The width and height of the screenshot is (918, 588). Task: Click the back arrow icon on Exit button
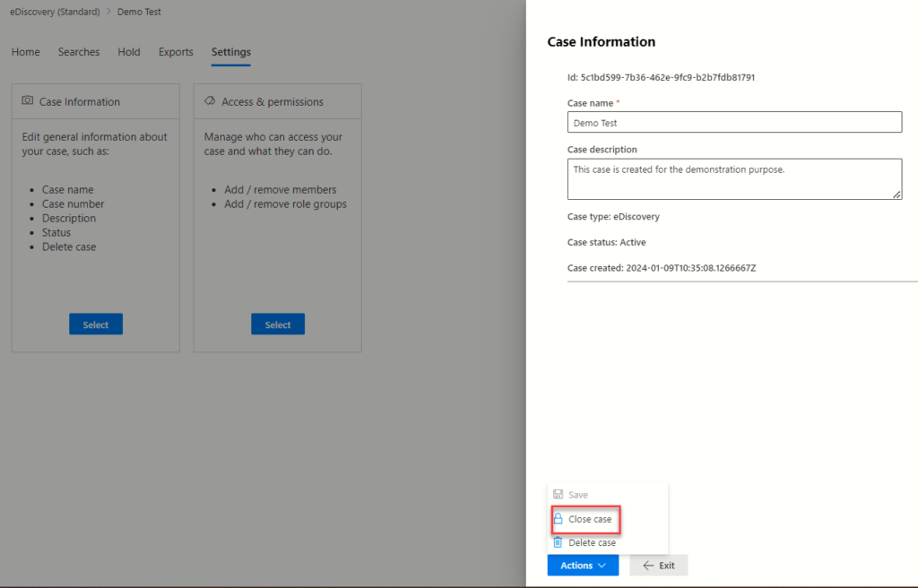point(645,565)
